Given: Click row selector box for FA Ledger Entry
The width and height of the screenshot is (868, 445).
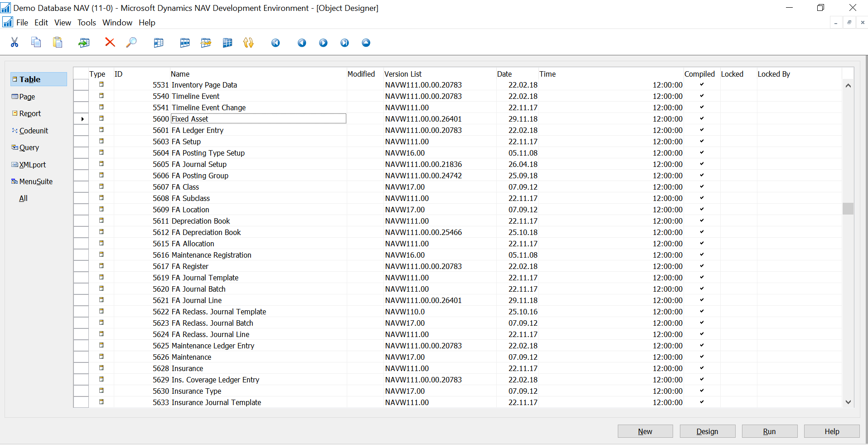Looking at the screenshot, I should [x=81, y=130].
